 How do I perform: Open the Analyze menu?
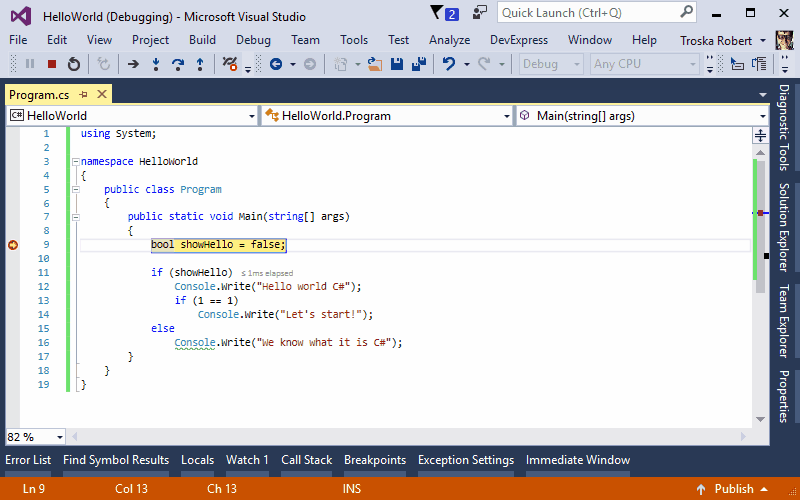click(449, 40)
